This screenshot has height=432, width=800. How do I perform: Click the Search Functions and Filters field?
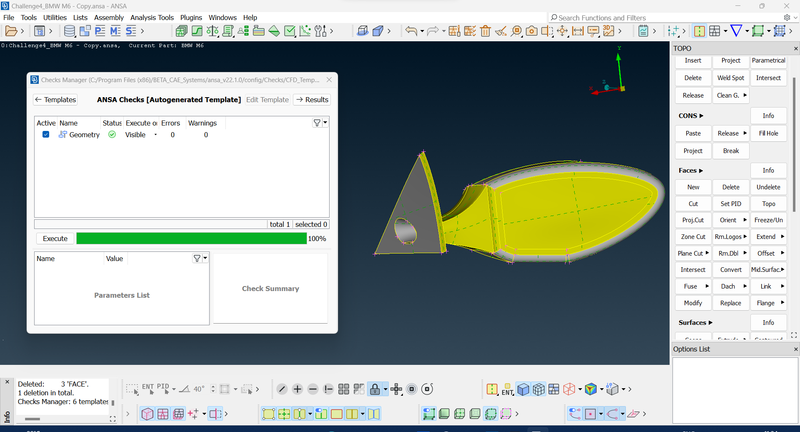pos(663,17)
